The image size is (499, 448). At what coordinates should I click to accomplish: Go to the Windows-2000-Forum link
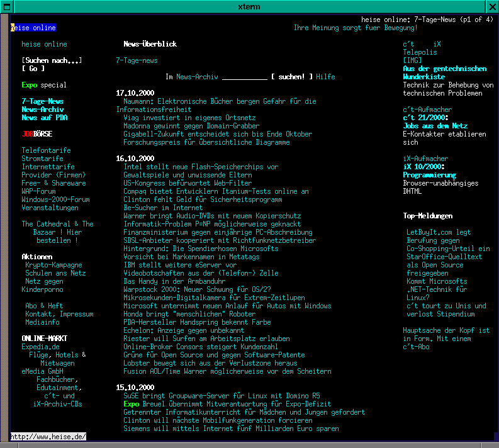click(55, 199)
